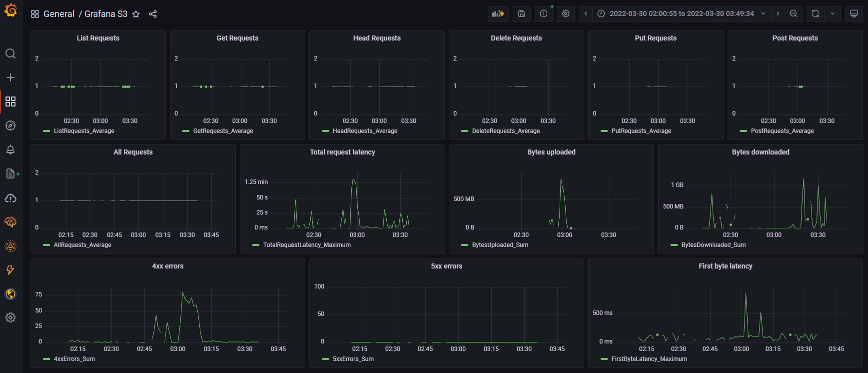
Task: Open dashboard insights info icon
Action: click(544, 14)
